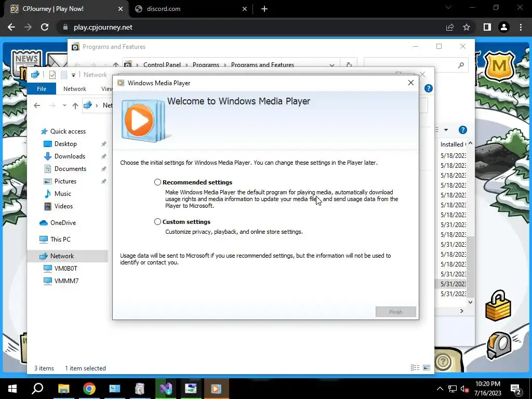Click the gold padlock icon in game
The image size is (532, 399).
pyautogui.click(x=498, y=305)
